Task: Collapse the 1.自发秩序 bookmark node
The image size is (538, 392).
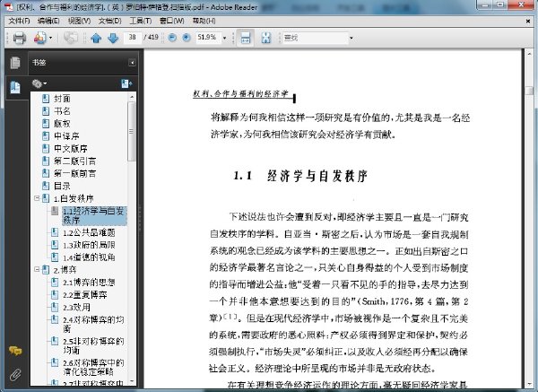Action: (x=37, y=198)
